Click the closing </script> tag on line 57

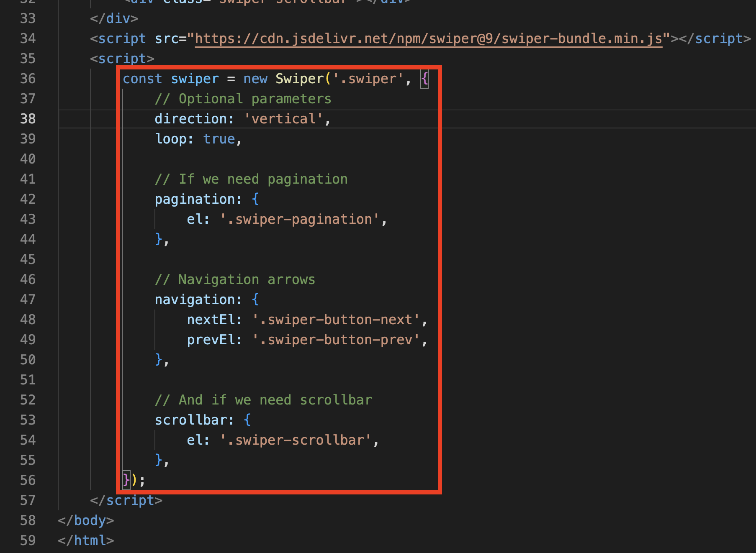tap(126, 500)
